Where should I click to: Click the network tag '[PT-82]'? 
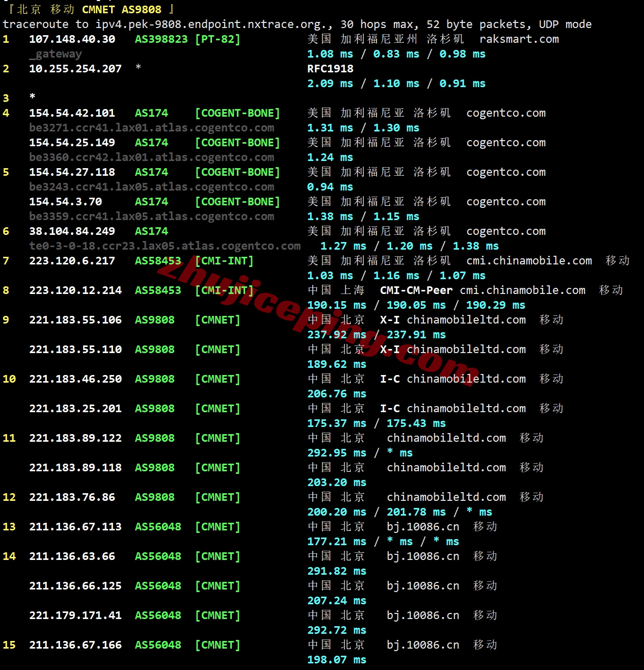pyautogui.click(x=218, y=39)
